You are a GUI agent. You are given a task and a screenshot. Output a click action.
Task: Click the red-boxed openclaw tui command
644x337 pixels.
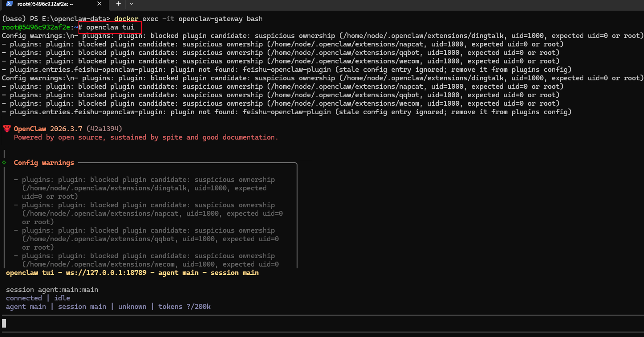pos(110,27)
